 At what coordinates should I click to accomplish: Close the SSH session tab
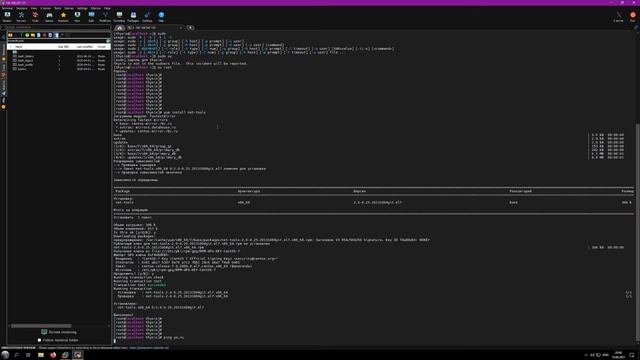click(x=181, y=28)
